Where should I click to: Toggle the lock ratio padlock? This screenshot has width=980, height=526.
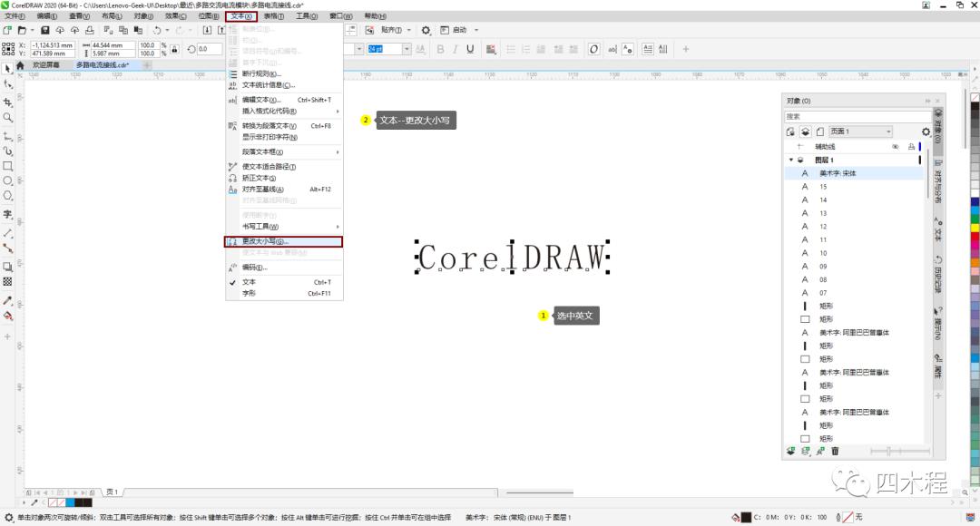click(x=174, y=49)
